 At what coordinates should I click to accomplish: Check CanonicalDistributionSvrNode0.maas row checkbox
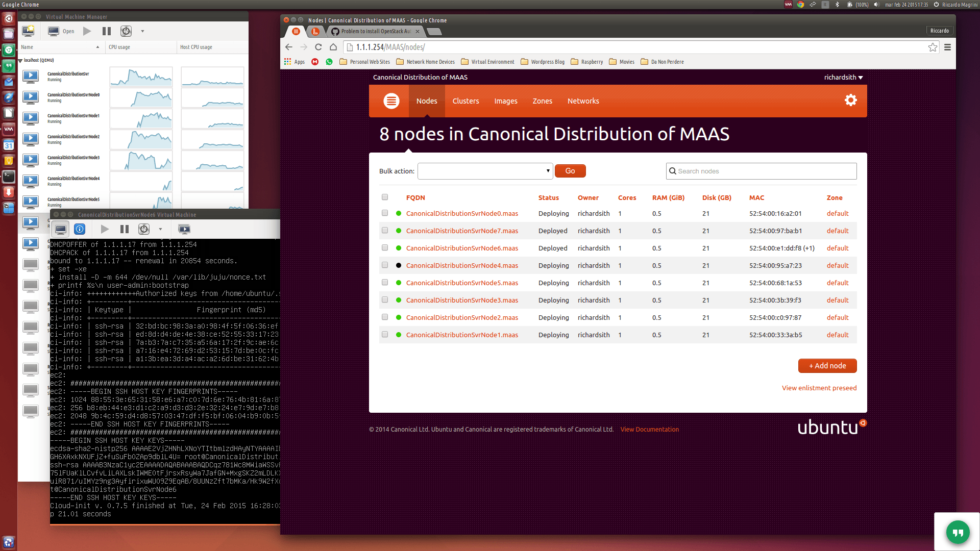point(385,213)
